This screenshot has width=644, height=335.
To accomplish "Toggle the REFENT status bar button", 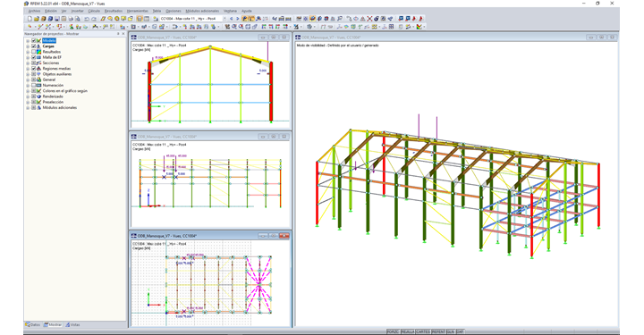I will pyautogui.click(x=438, y=331).
